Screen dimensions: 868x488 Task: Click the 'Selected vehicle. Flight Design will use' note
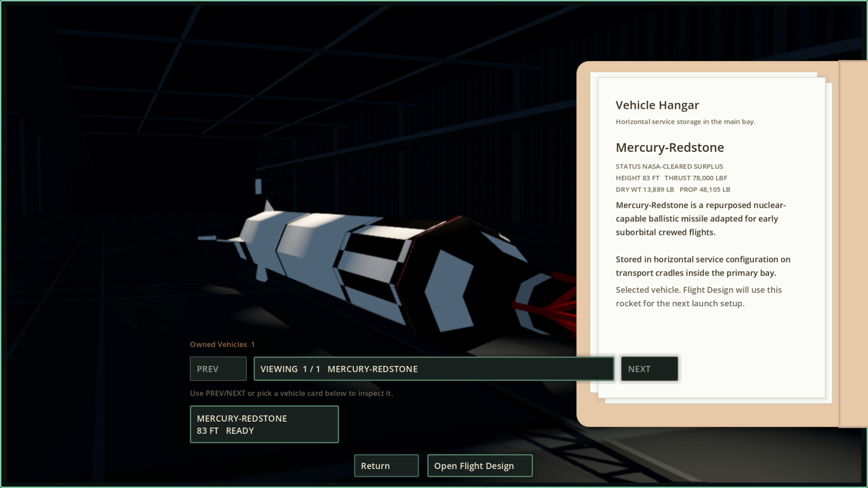[698, 296]
